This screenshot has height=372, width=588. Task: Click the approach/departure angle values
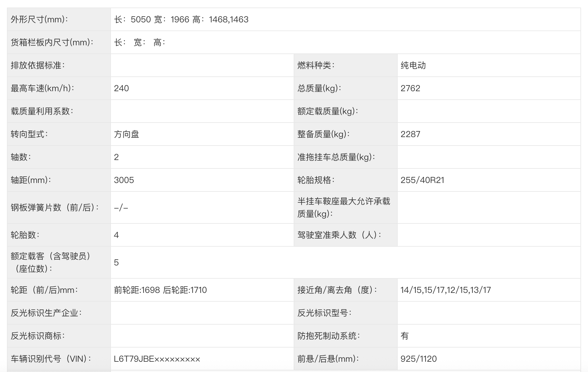[x=445, y=290]
